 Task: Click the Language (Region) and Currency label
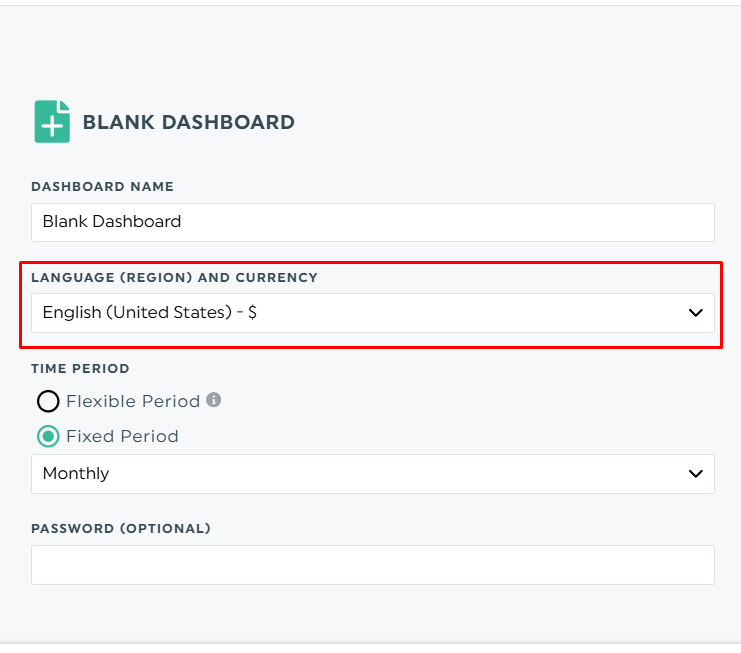click(x=174, y=277)
